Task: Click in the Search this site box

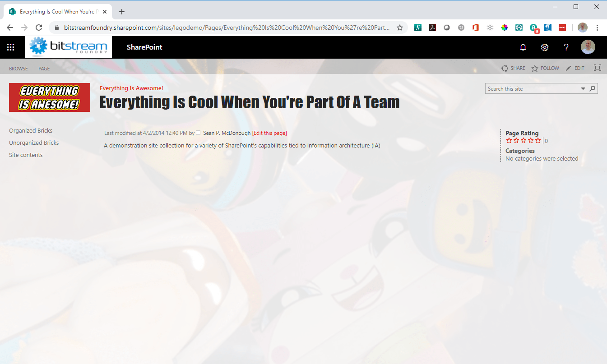Action: pos(532,89)
